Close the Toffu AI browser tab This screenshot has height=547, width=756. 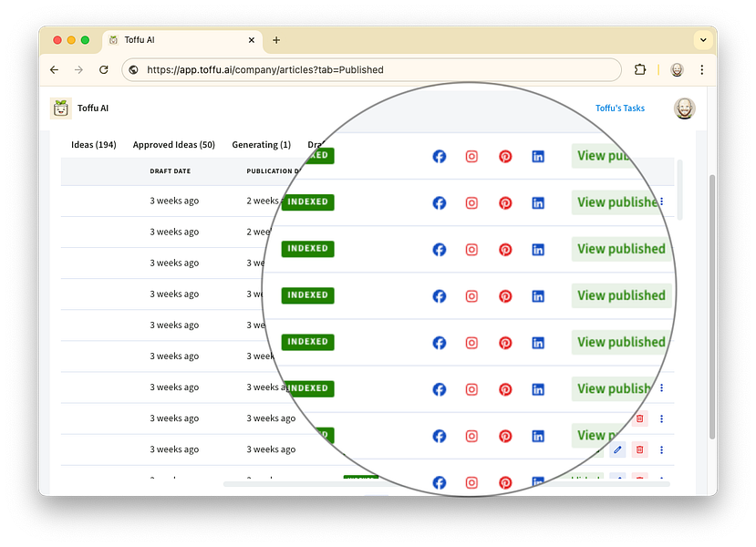click(251, 40)
